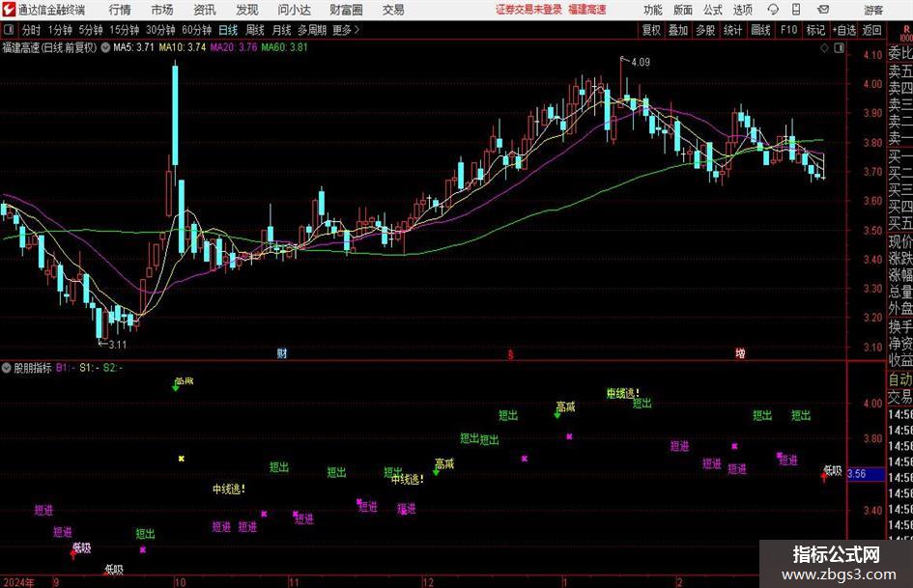Click the 3.11 low price label
The image size is (913, 588).
[117, 345]
